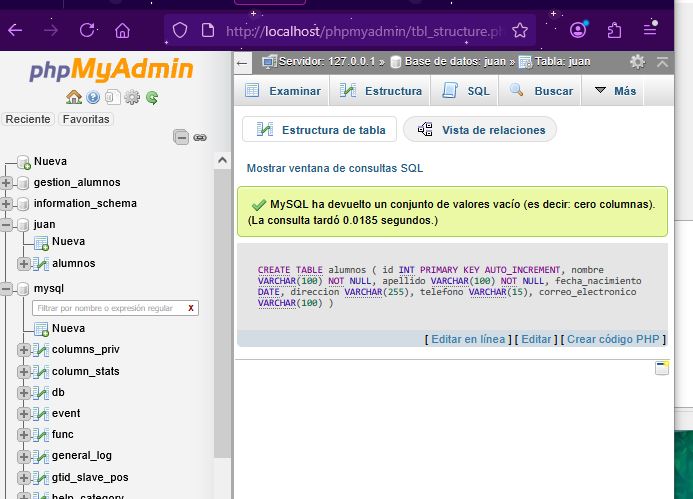Viewport: 693px width, 499px height.
Task: Expand the gestion_alumnos database node
Action: [x=7, y=183]
